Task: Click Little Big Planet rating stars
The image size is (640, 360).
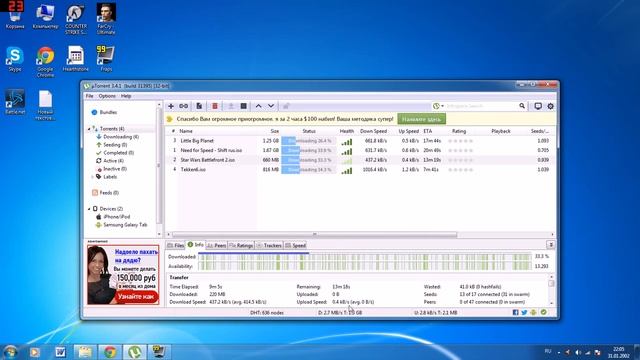Action: pos(460,141)
